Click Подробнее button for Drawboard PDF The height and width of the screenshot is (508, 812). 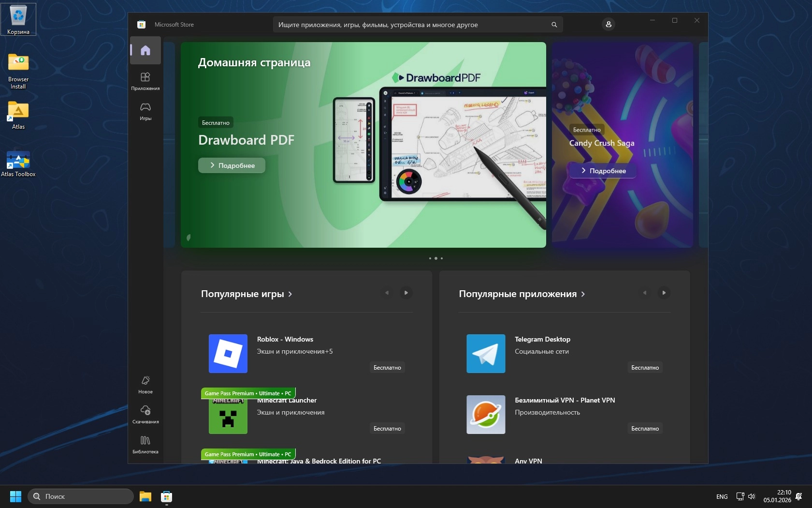click(x=232, y=165)
